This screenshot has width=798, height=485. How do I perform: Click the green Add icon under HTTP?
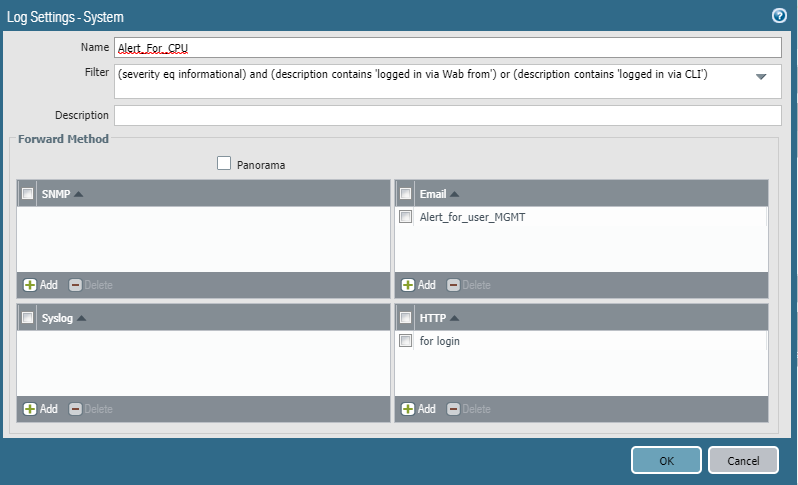click(x=408, y=409)
